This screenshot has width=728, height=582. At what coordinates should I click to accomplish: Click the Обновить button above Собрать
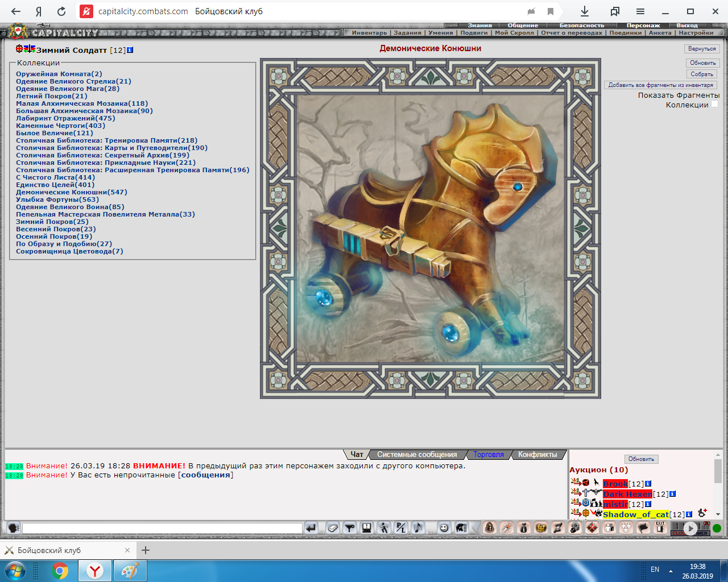pos(703,63)
